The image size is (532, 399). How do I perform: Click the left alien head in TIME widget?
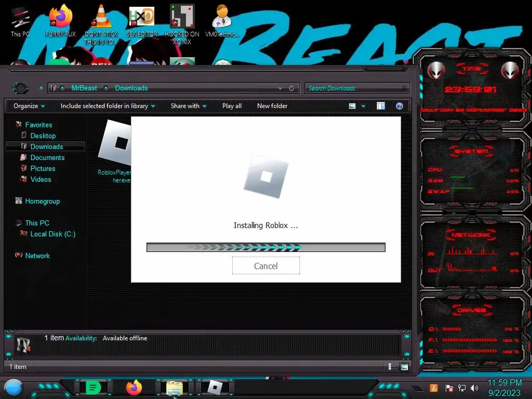tap(436, 71)
